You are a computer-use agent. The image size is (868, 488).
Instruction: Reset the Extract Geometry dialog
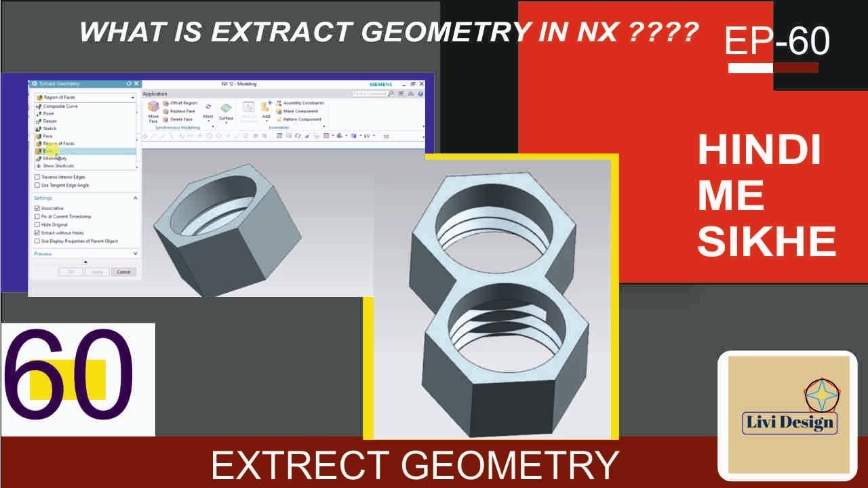(x=129, y=83)
